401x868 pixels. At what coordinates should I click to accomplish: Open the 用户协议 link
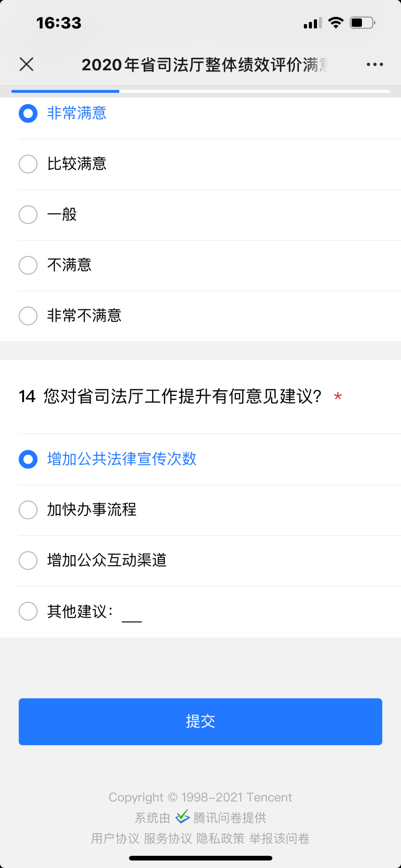[x=115, y=838]
